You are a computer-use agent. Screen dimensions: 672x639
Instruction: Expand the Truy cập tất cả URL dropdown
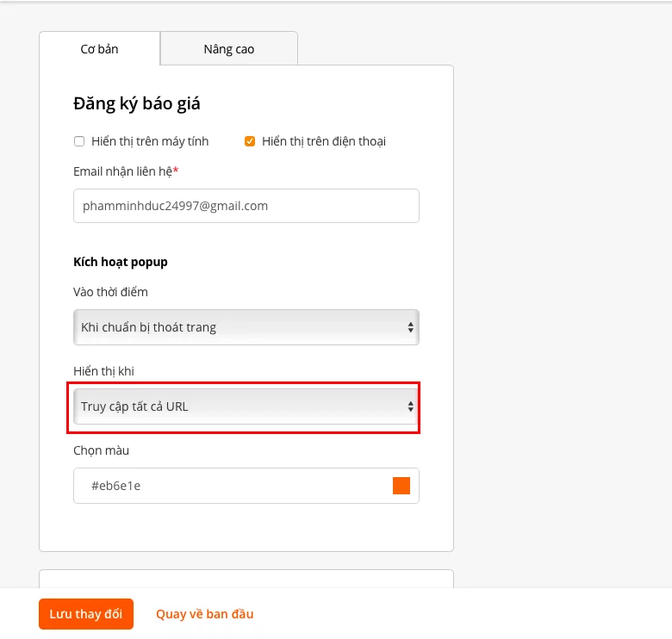[246, 406]
